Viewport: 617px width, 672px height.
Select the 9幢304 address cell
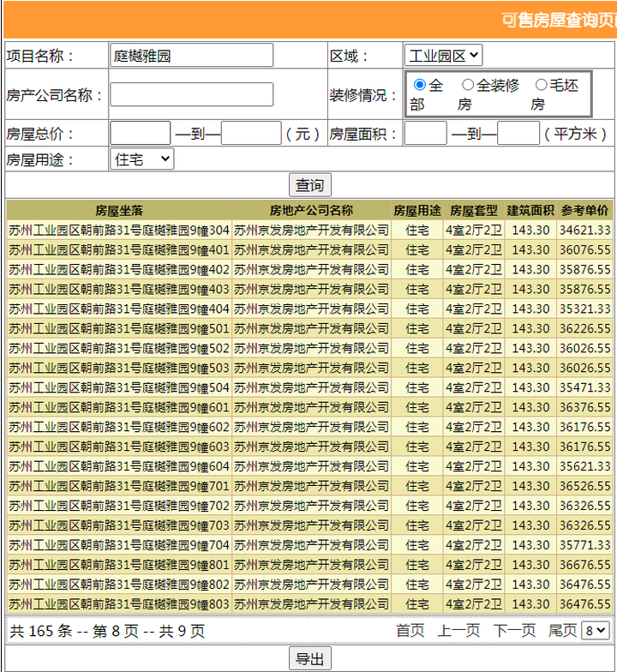[119, 230]
